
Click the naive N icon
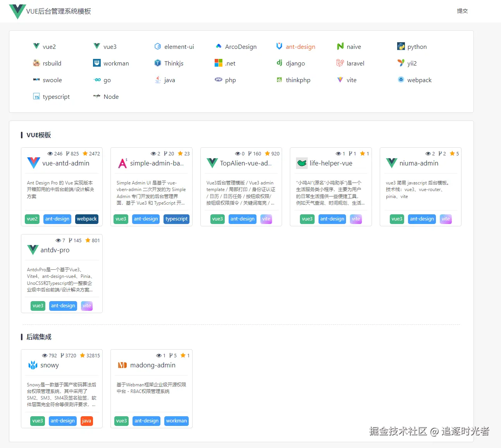point(340,47)
